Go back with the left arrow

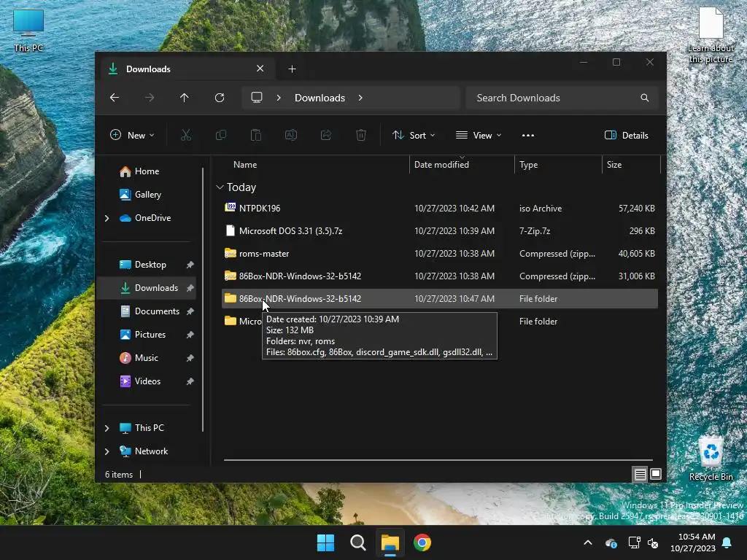pos(115,98)
